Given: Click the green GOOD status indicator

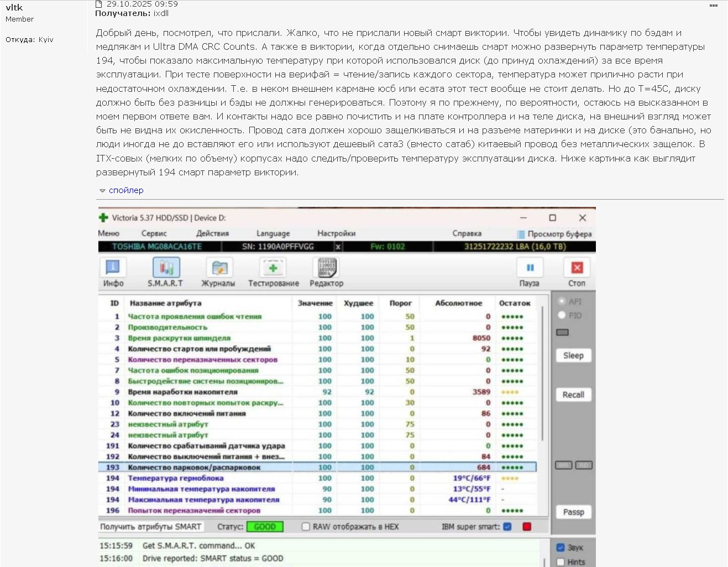Looking at the screenshot, I should (x=265, y=527).
